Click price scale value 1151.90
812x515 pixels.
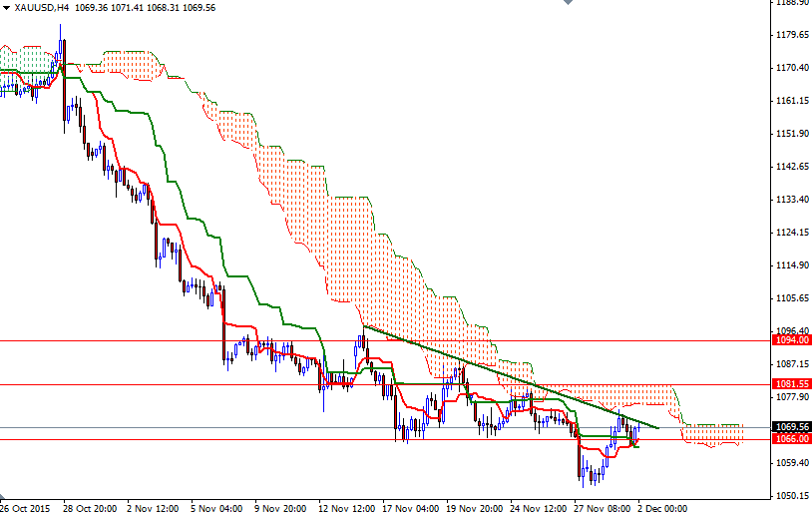[x=792, y=134]
